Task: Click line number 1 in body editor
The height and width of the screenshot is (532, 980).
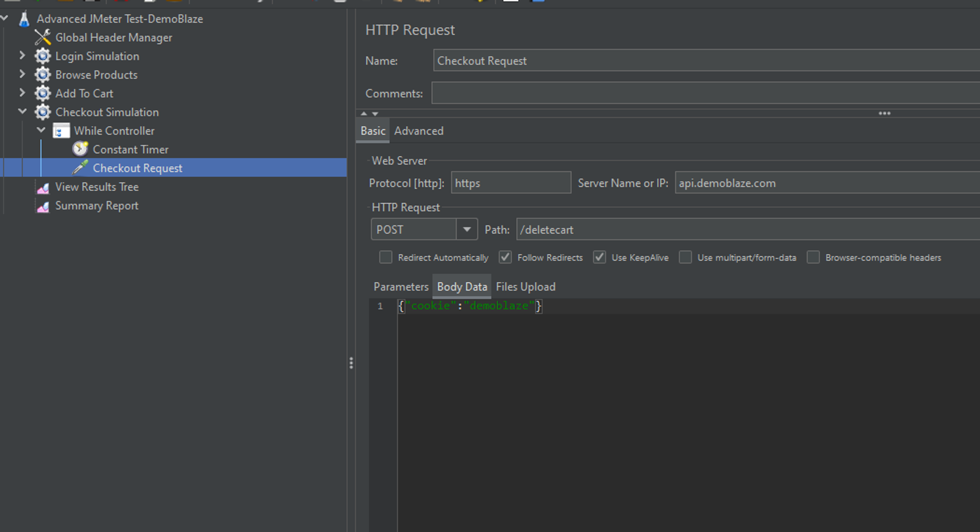Action: click(380, 307)
